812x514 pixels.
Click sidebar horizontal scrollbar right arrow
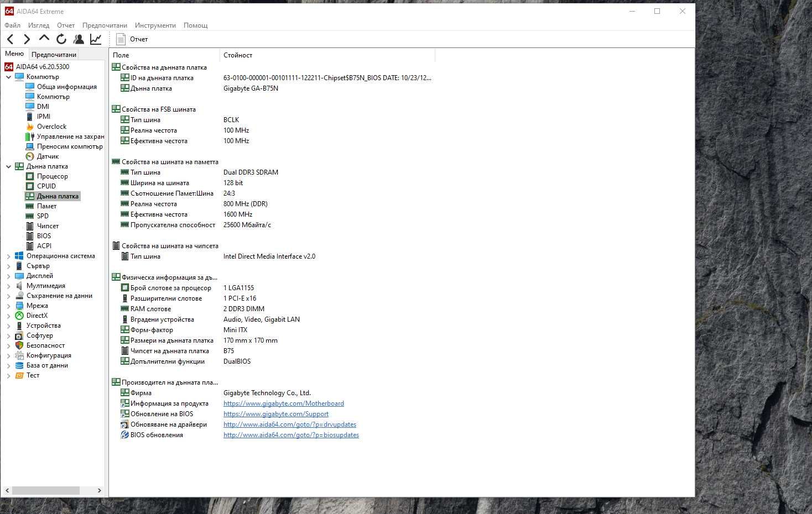pyautogui.click(x=99, y=490)
